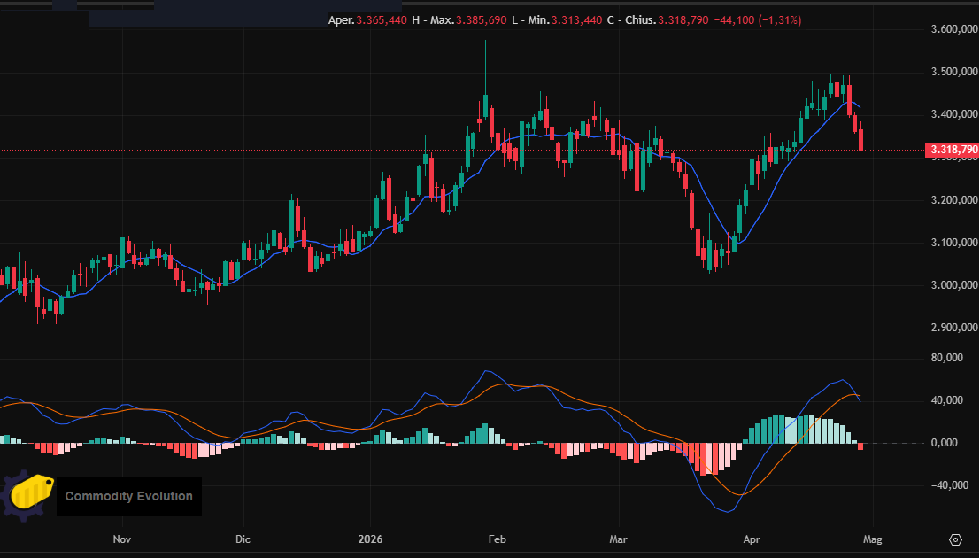Click the Mar label on time axis
Screen dimensions: 980x558
[618, 539]
